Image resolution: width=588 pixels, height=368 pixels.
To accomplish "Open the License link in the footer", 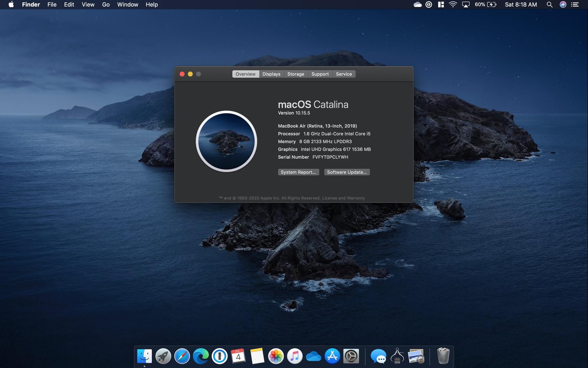I will pos(329,198).
